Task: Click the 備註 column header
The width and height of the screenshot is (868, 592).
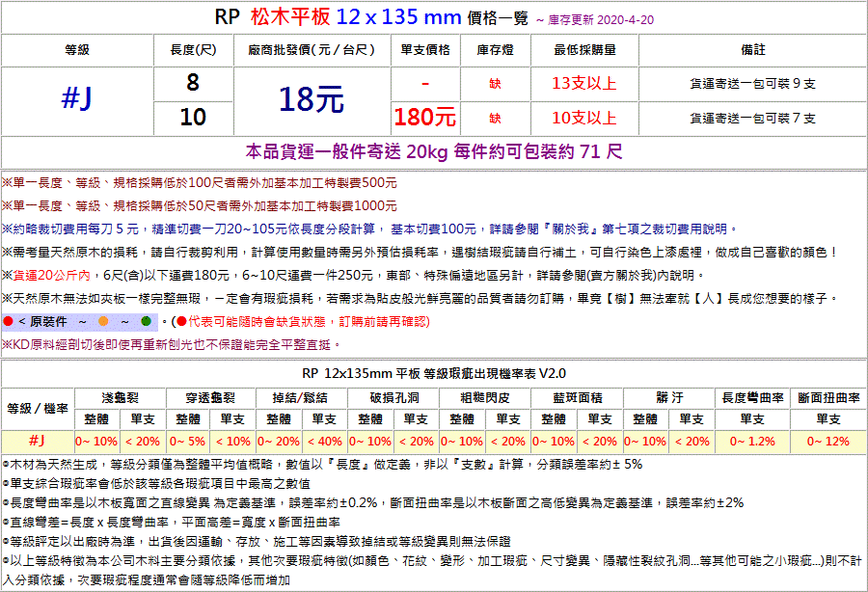Action: (x=753, y=50)
